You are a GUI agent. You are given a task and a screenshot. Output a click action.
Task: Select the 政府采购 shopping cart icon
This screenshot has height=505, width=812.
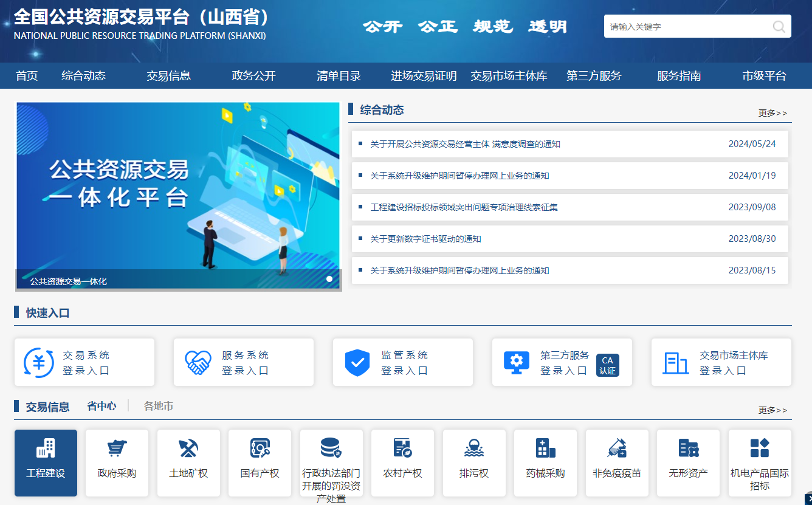tap(117, 449)
